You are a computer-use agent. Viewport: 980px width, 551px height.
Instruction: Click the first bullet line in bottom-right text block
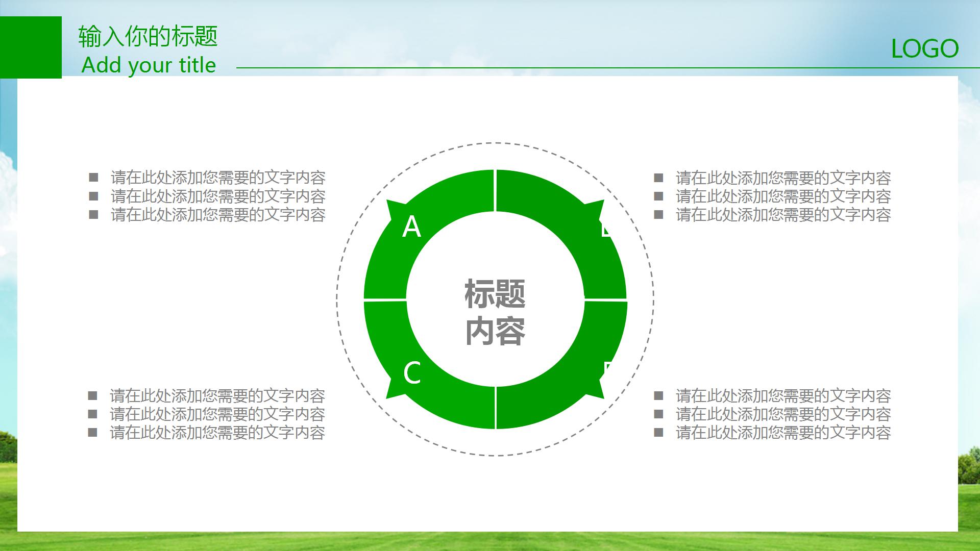tap(773, 395)
